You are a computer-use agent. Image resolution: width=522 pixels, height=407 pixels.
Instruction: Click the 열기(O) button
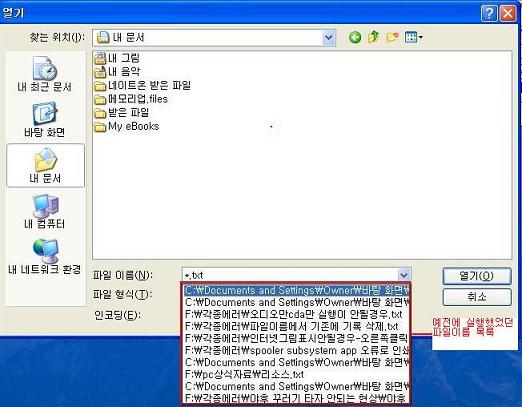(x=477, y=276)
